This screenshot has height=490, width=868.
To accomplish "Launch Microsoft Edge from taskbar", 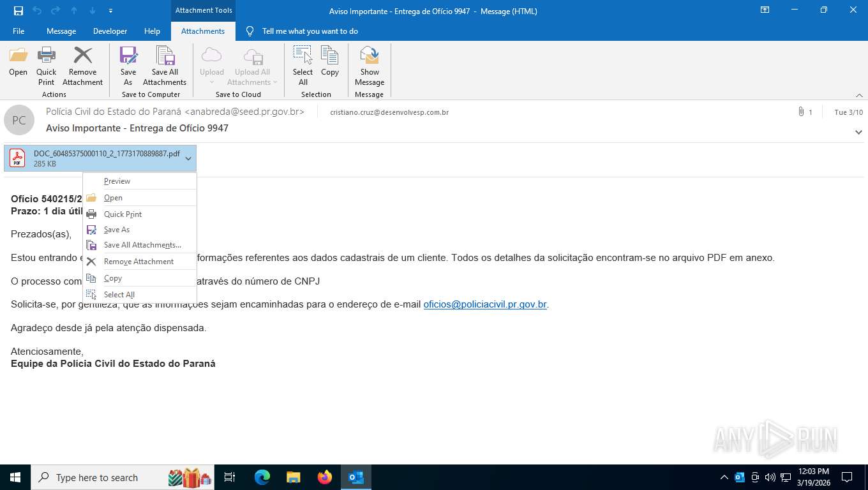I will click(x=262, y=477).
